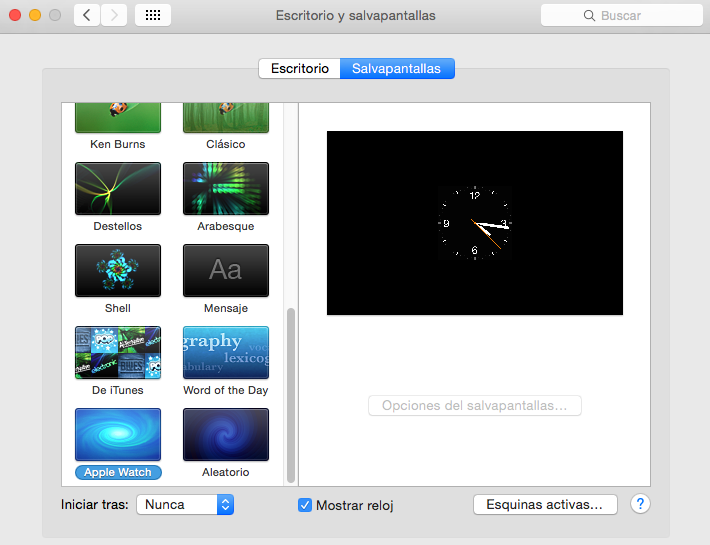The image size is (710, 545).
Task: Switch to the Salvapantallas tab
Action: [397, 68]
